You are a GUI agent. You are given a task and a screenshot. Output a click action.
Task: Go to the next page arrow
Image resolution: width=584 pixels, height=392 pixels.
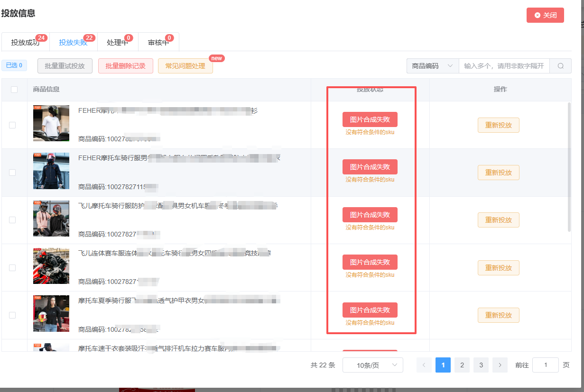click(500, 365)
